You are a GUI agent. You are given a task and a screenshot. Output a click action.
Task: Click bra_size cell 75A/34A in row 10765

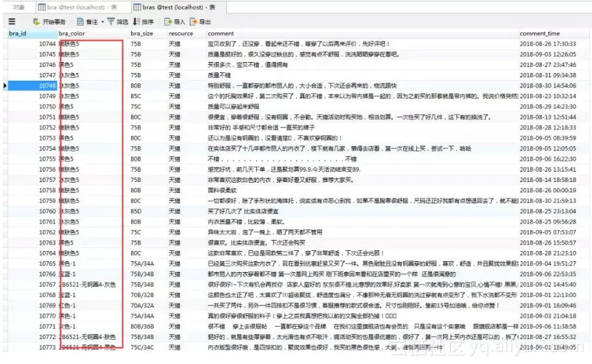(x=142, y=263)
